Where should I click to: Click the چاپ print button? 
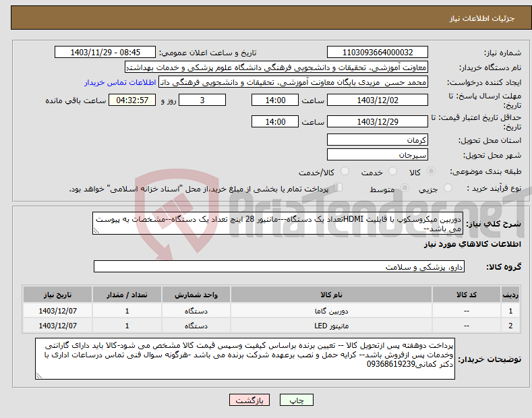pos(297,400)
